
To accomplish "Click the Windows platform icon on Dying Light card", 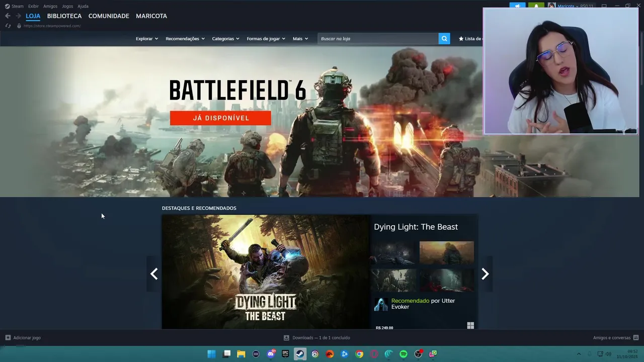I will pyautogui.click(x=470, y=326).
